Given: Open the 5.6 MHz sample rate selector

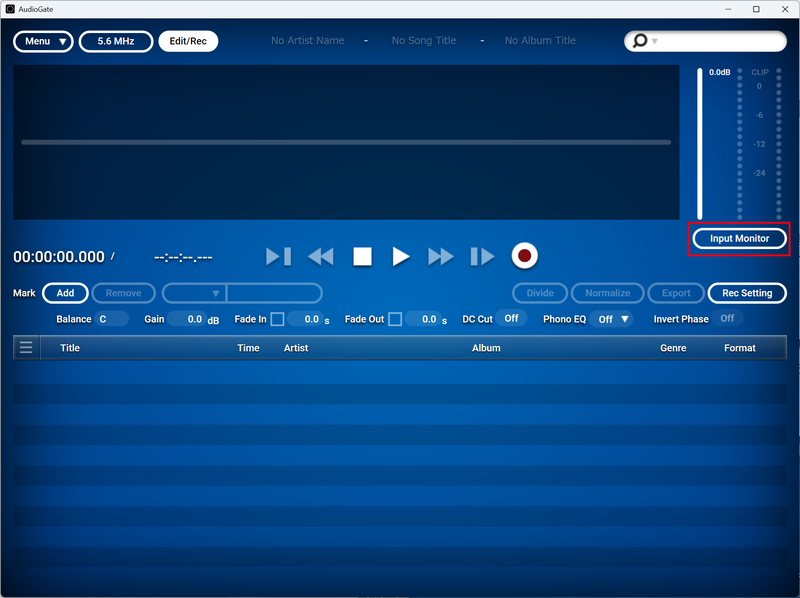Looking at the screenshot, I should click(x=116, y=41).
